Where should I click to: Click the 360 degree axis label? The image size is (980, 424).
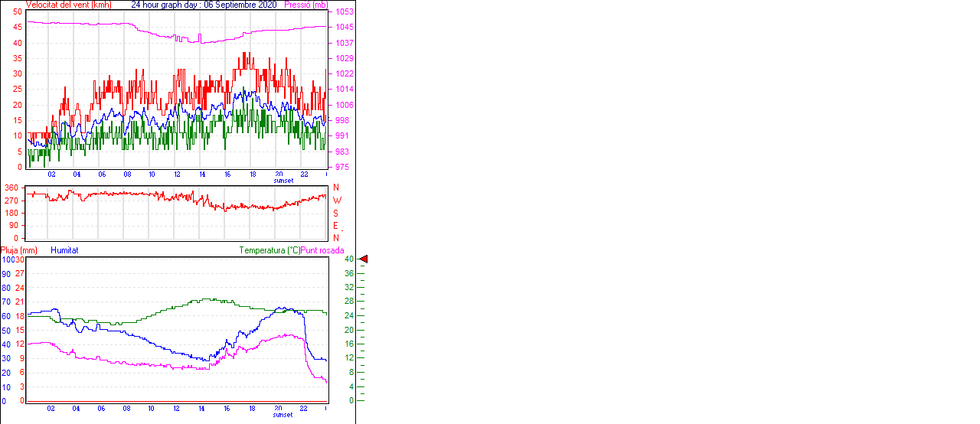pyautogui.click(x=11, y=188)
